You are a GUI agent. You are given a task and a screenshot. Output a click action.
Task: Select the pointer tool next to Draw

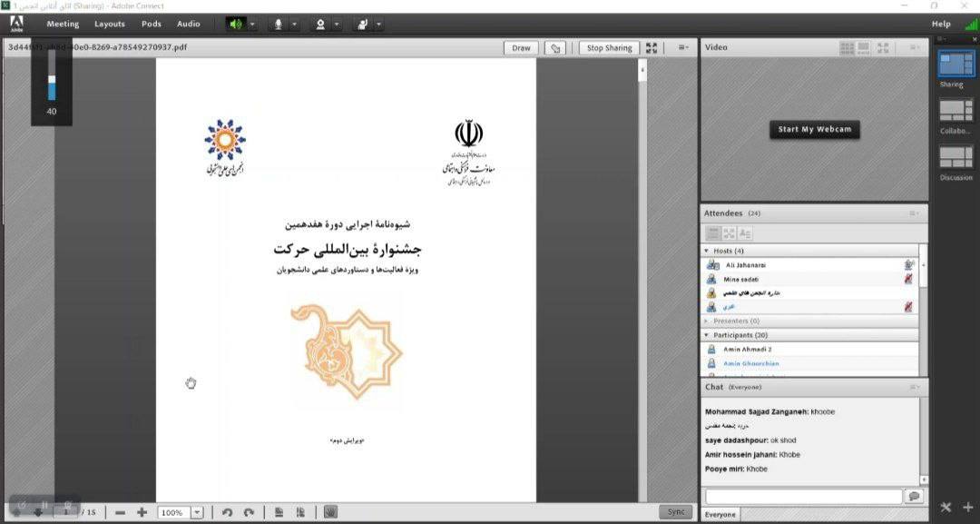coord(554,48)
